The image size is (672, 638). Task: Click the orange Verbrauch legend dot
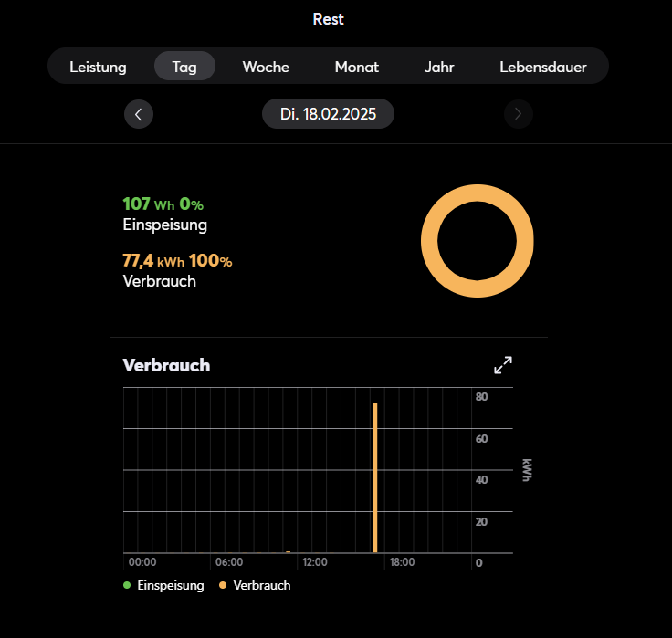(x=223, y=585)
